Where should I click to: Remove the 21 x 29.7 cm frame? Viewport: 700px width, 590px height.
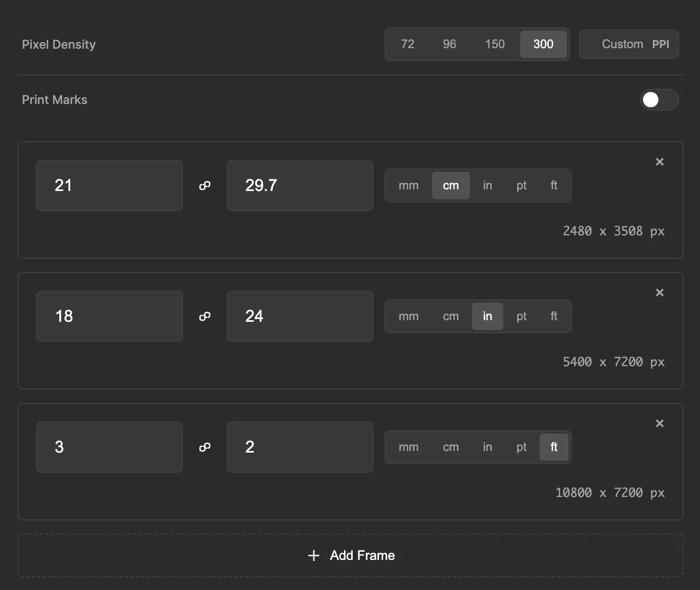pyautogui.click(x=659, y=161)
